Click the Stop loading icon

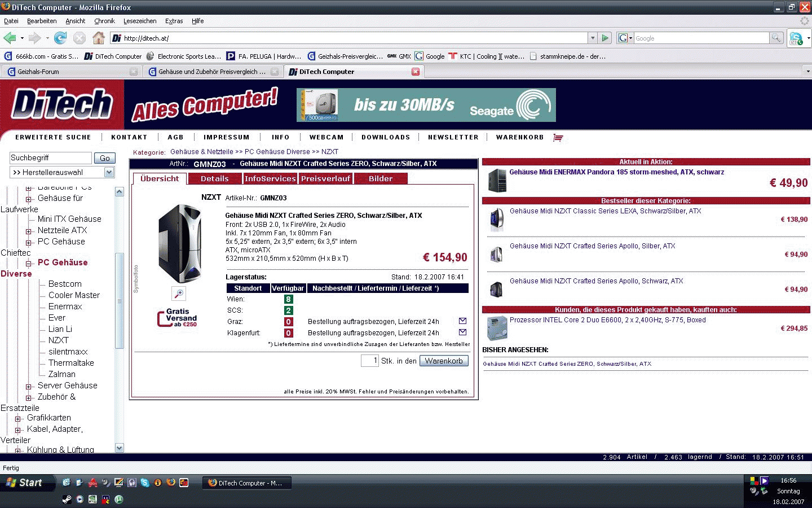(80, 38)
